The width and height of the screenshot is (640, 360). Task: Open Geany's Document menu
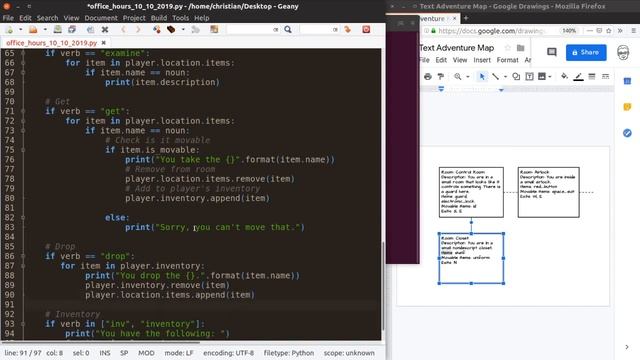101,18
